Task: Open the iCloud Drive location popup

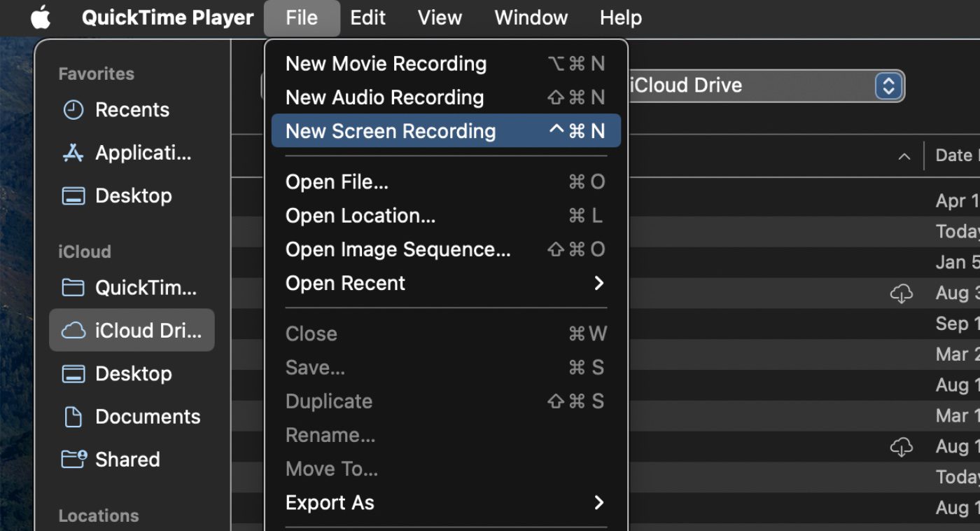Action: coord(888,86)
